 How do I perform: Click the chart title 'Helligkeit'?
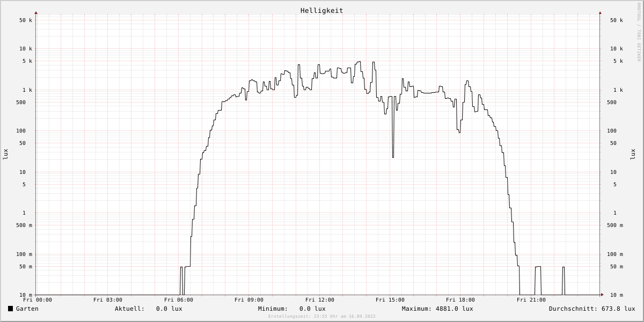pyautogui.click(x=321, y=10)
